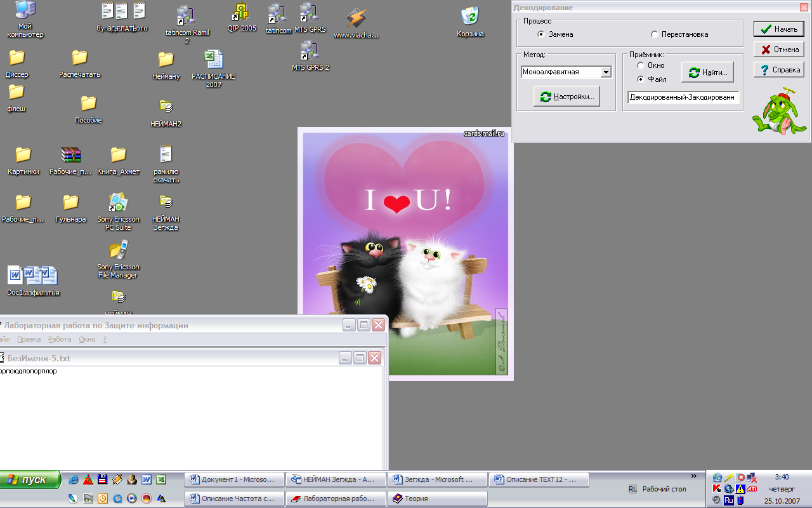This screenshot has width=812, height=508.
Task: Click the RU language bar indicator
Action: coord(632,489)
